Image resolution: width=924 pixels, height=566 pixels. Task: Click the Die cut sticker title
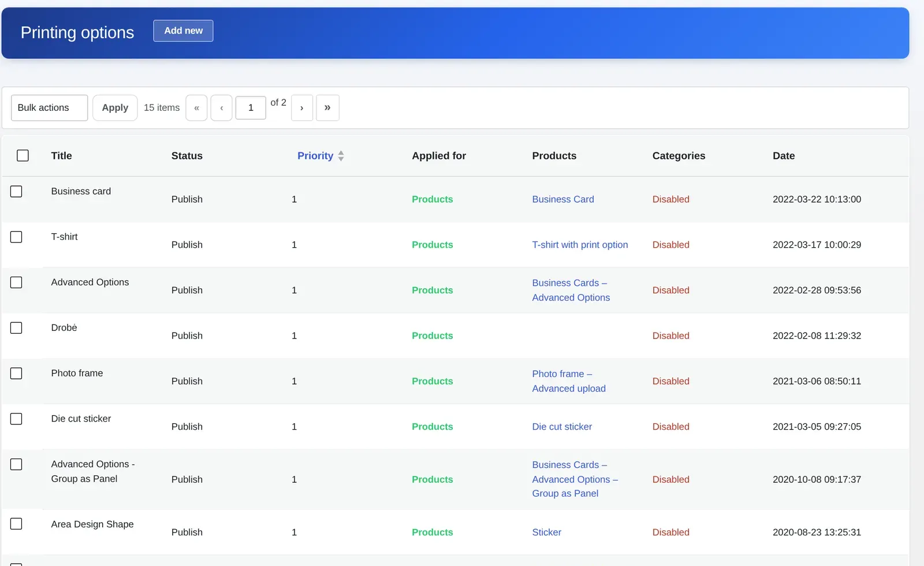tap(81, 419)
